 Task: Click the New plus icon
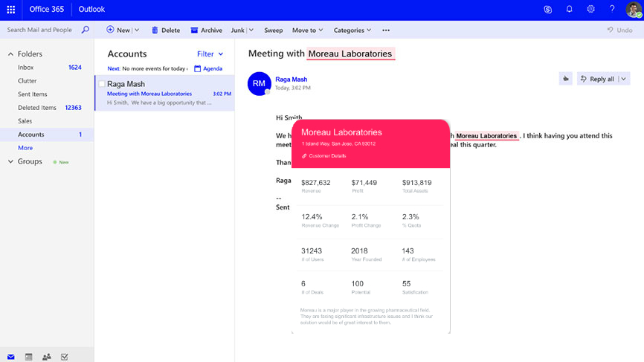[x=110, y=30]
